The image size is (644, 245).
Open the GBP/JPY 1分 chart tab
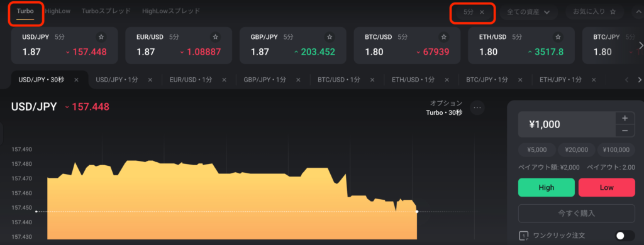pos(265,80)
